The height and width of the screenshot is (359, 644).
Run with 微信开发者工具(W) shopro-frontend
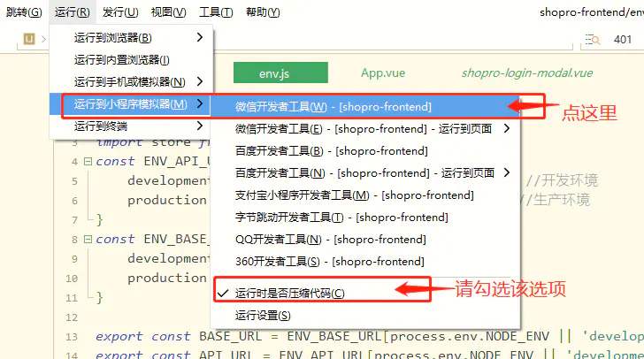pyautogui.click(x=364, y=107)
